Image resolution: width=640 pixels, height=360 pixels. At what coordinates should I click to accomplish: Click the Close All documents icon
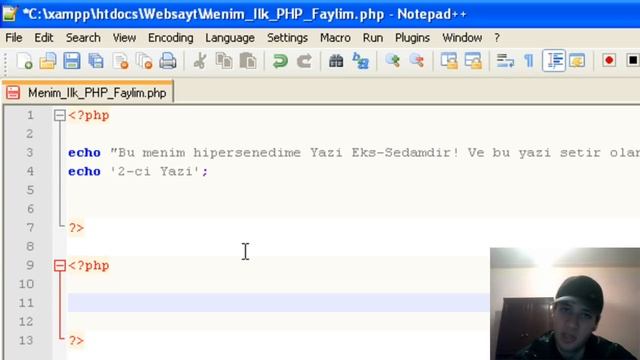click(144, 61)
